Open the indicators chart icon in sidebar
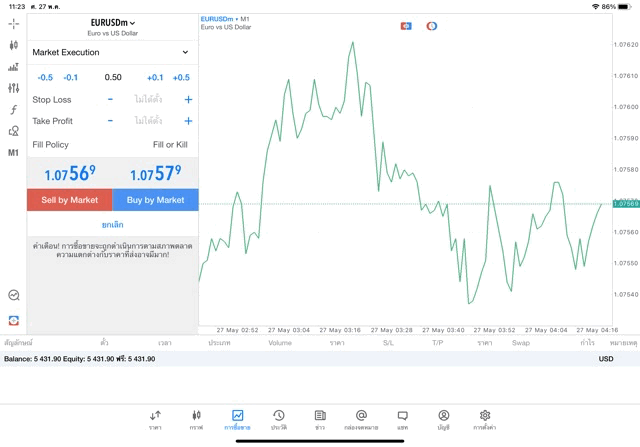 [x=13, y=67]
